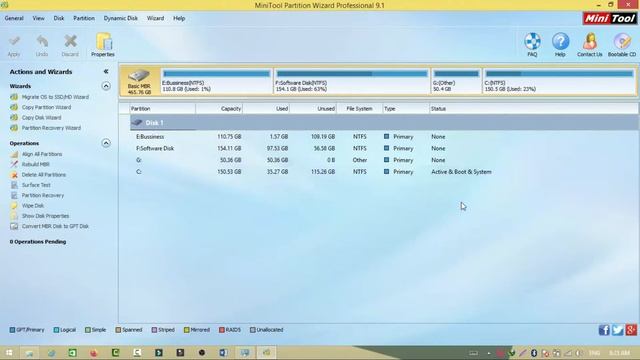This screenshot has height=360, width=640.
Task: Open the Wizard menu
Action: click(155, 18)
